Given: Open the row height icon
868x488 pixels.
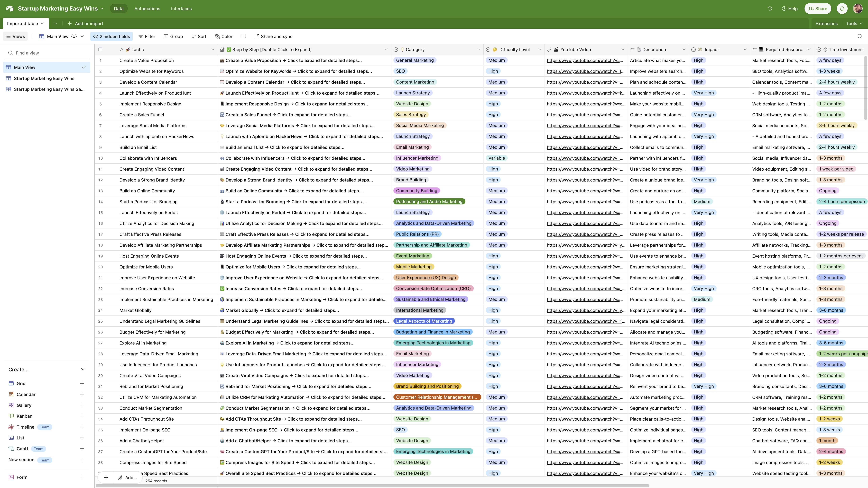Looking at the screenshot, I should [243, 36].
